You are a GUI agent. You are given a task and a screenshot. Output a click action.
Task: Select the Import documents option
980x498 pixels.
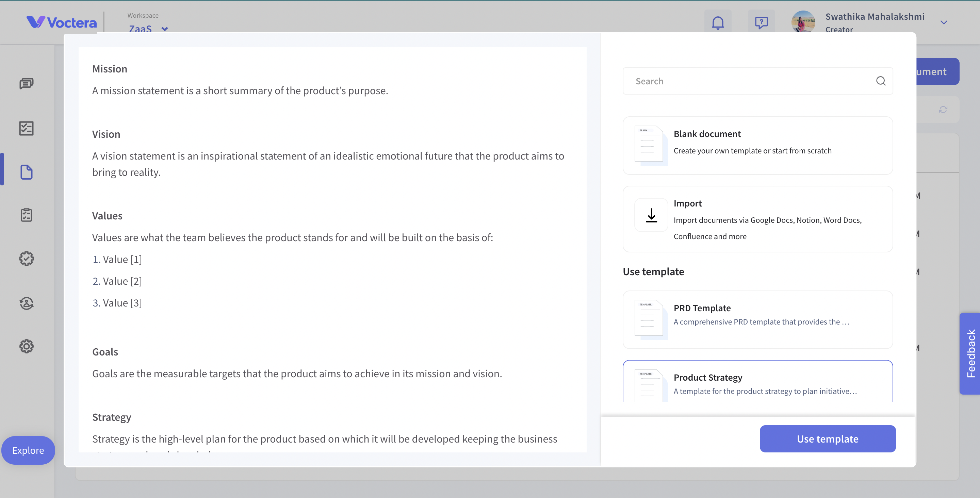pyautogui.click(x=757, y=219)
